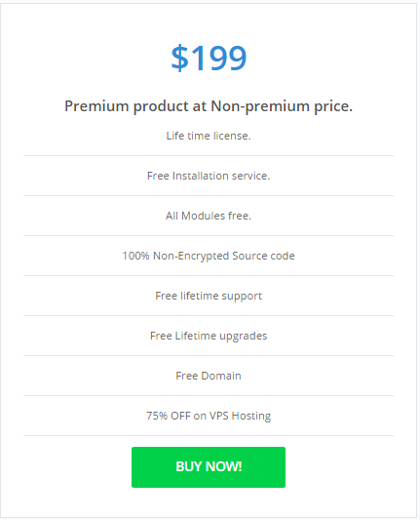The height and width of the screenshot is (520, 420).
Task: Click the word Modules in feature list
Action: click(x=203, y=216)
